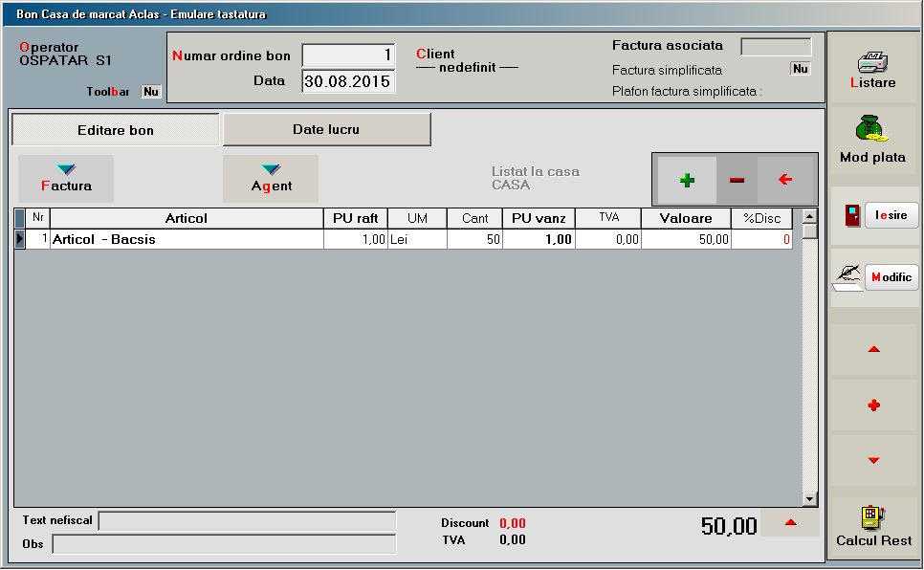
Task: Toggle the Toolbar Nu switch
Action: pyautogui.click(x=151, y=92)
